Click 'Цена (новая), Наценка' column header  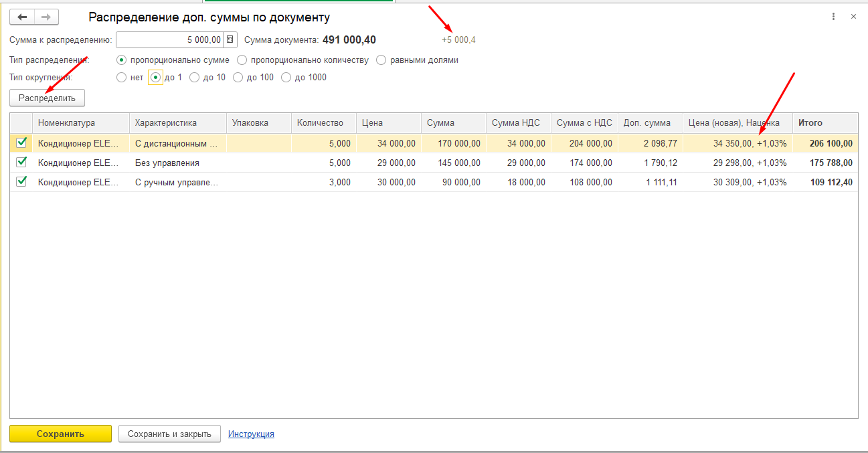737,123
